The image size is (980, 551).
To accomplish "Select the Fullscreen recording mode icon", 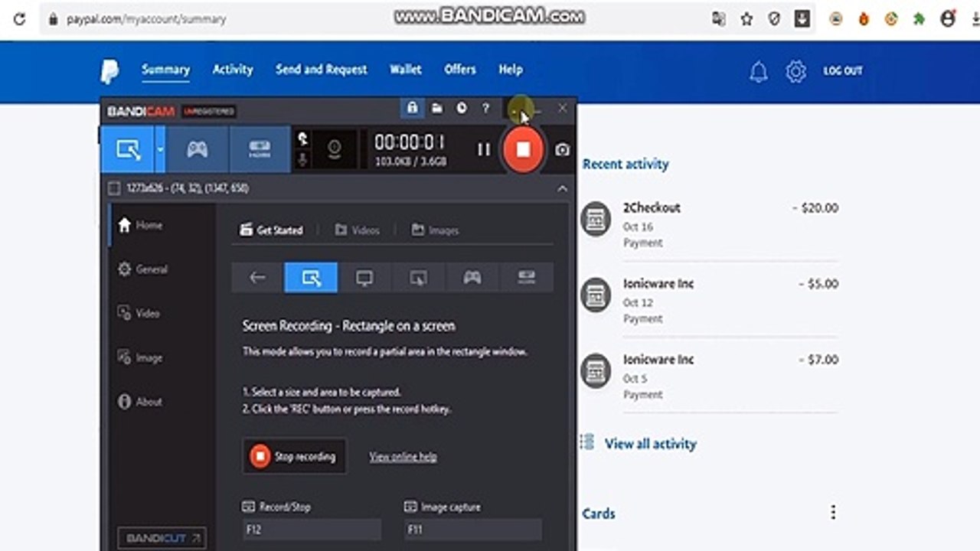I will pos(364,278).
